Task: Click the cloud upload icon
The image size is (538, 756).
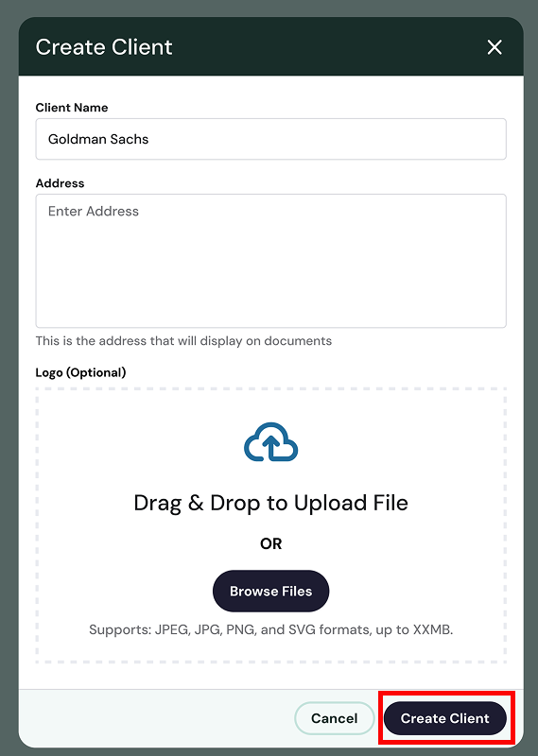Action: click(270, 442)
